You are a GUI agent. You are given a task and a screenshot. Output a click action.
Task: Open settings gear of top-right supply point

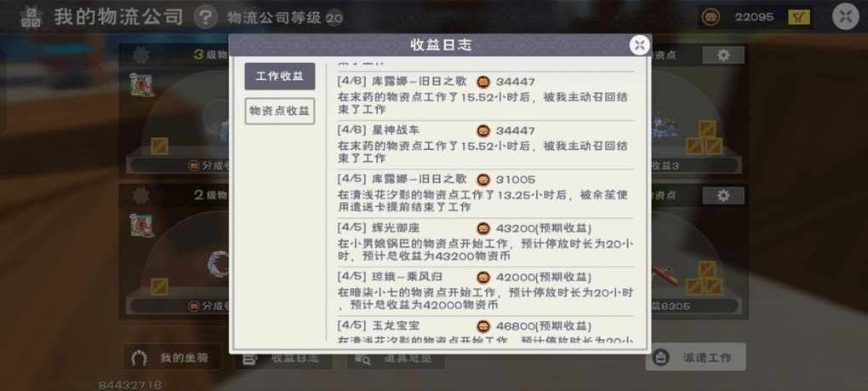click(x=723, y=55)
